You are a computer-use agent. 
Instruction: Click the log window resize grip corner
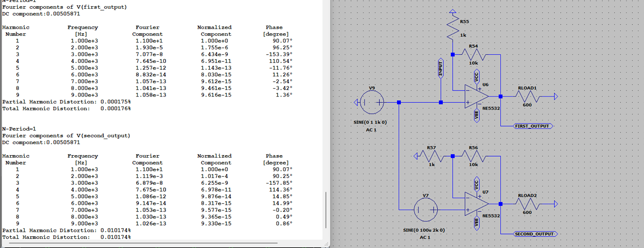pos(326,244)
